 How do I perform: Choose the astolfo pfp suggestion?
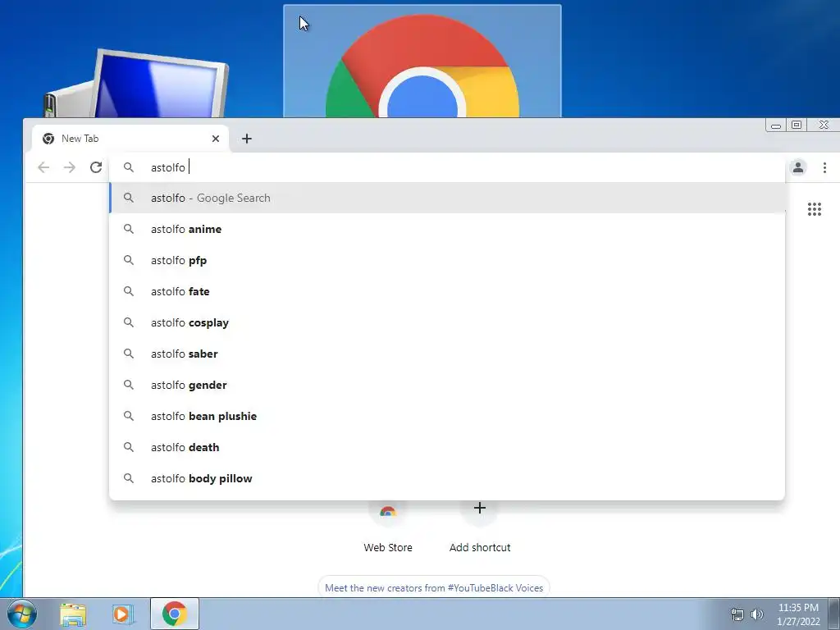click(447, 260)
